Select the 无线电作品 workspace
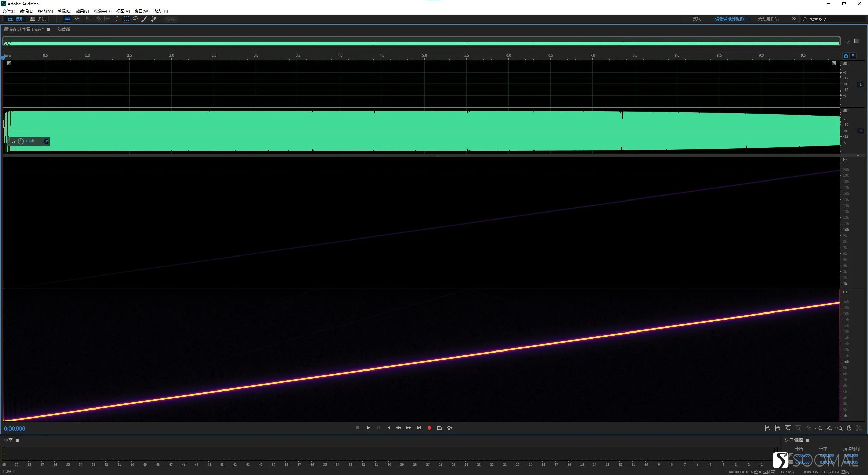868x475 pixels. pyautogui.click(x=768, y=19)
